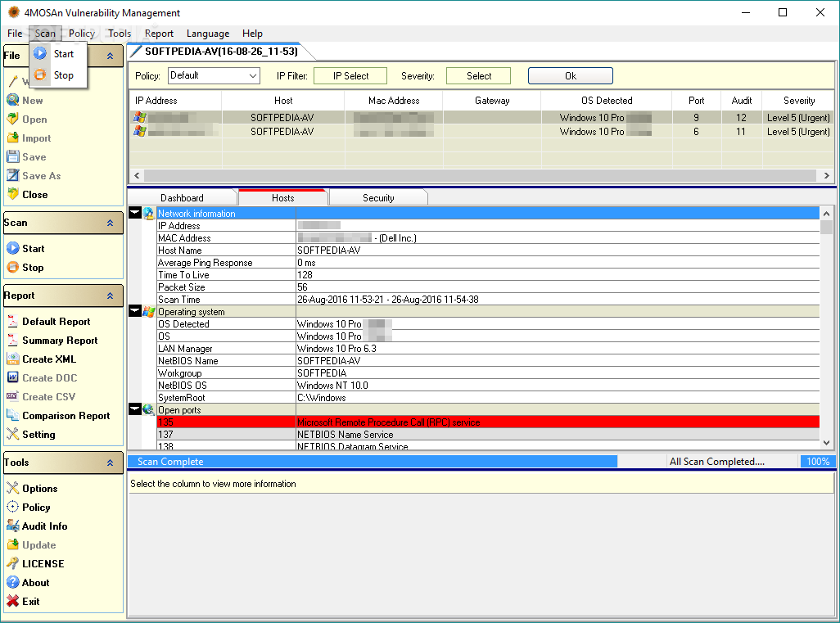Click the Import icon in File panel
This screenshot has height=623, width=840.
tap(13, 138)
